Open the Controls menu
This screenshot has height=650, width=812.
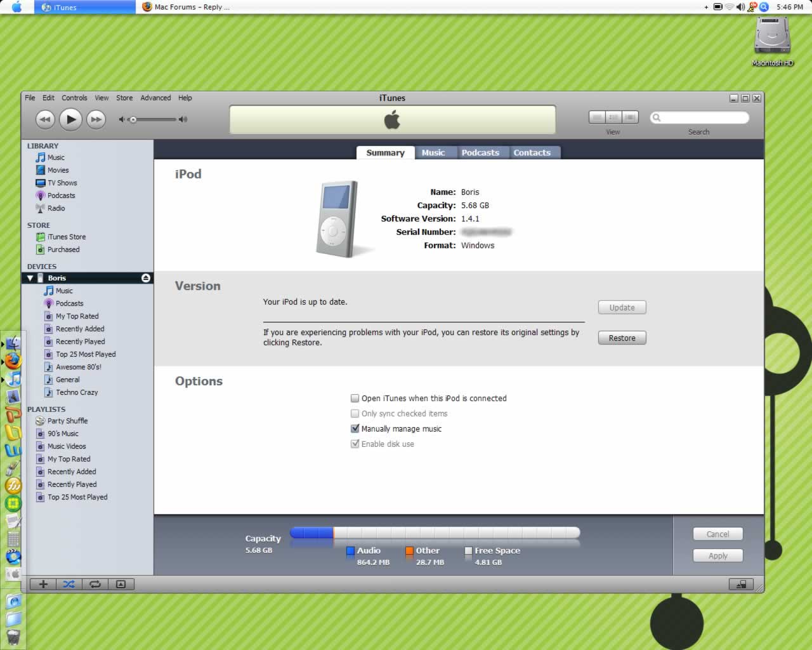click(x=74, y=98)
